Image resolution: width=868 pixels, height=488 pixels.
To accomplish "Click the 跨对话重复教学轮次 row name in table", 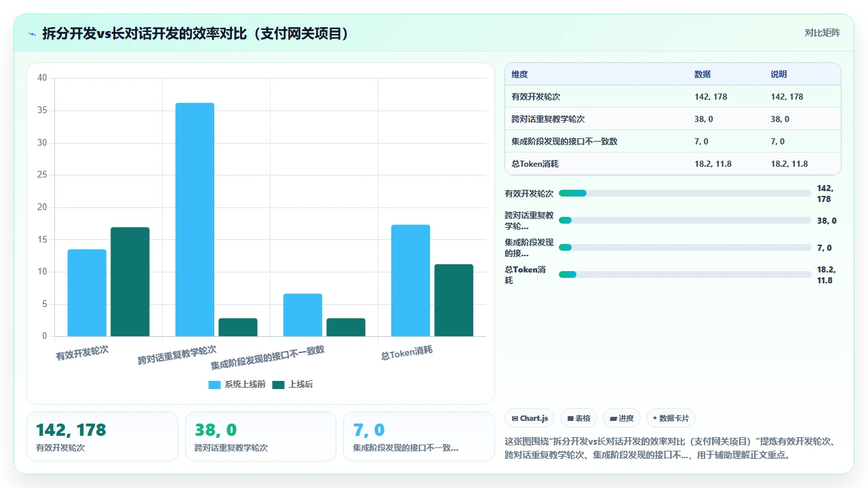I will [548, 119].
